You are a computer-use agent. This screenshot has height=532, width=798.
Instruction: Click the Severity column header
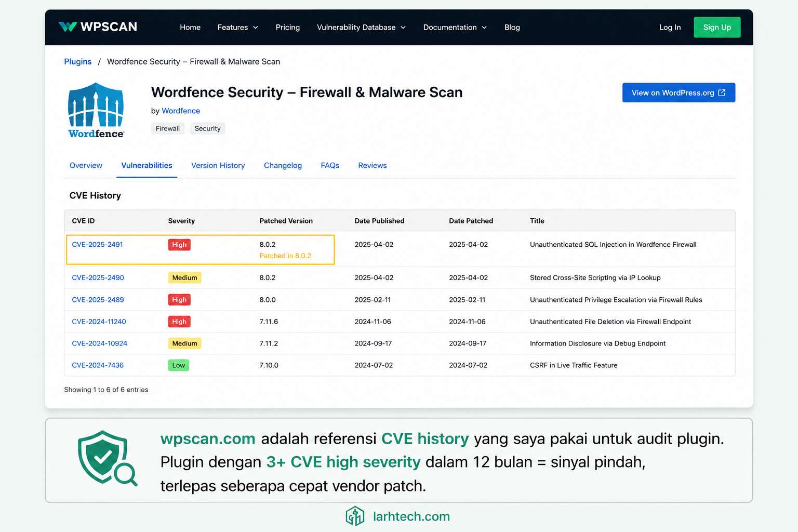[x=181, y=221]
